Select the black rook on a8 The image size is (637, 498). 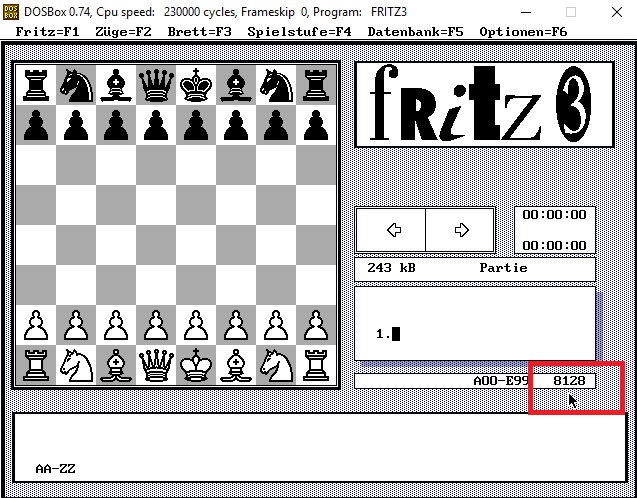(x=36, y=85)
